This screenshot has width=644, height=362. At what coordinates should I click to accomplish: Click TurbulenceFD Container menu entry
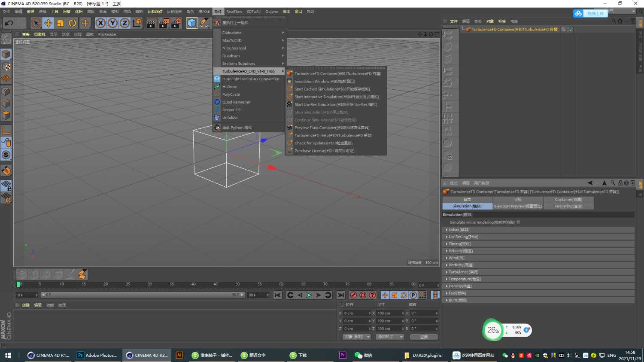(337, 73)
